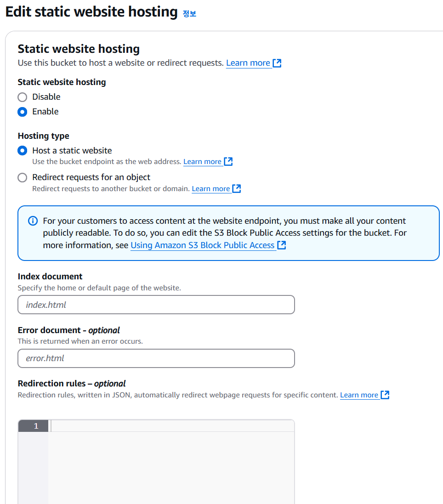This screenshot has width=443, height=504.
Task: Select the Enable radio button
Action: pos(22,112)
